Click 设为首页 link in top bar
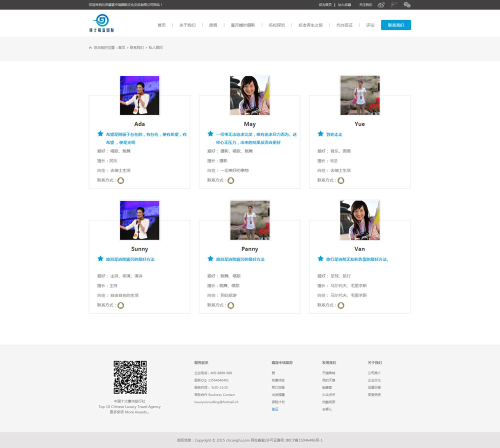Screen dimensions: 500x448 point(325,5)
